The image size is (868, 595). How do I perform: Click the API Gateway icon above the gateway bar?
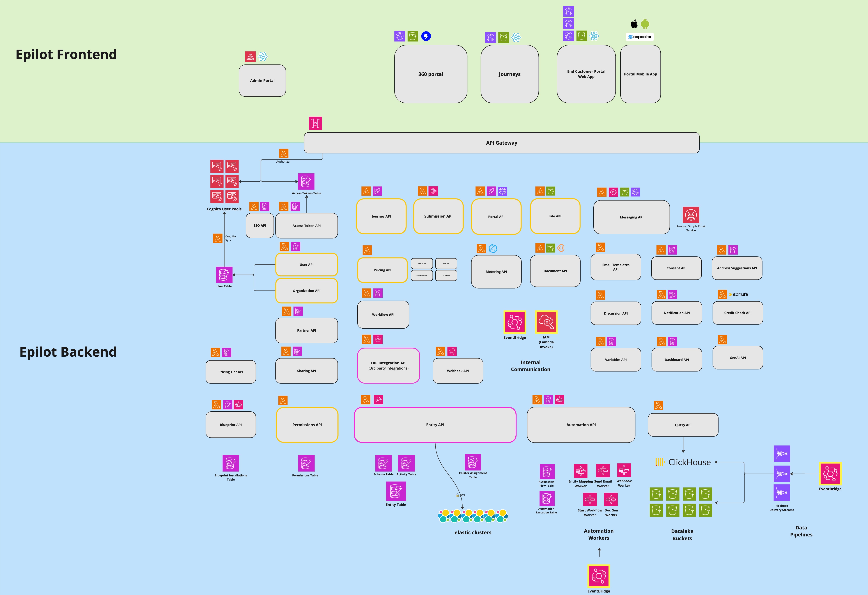coord(315,123)
